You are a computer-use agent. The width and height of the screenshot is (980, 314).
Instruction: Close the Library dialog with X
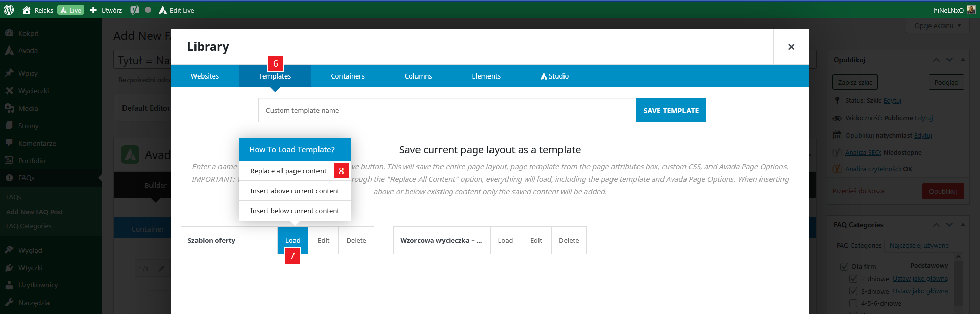[x=791, y=47]
